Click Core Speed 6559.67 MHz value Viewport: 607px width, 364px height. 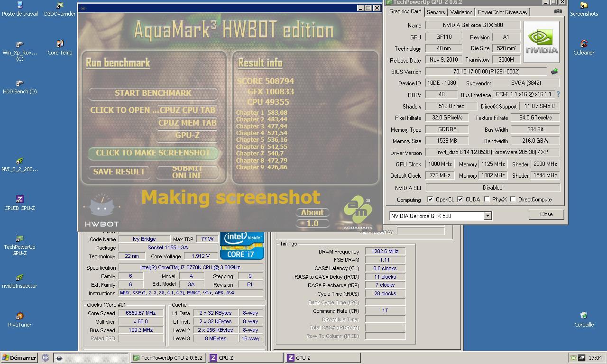point(140,313)
